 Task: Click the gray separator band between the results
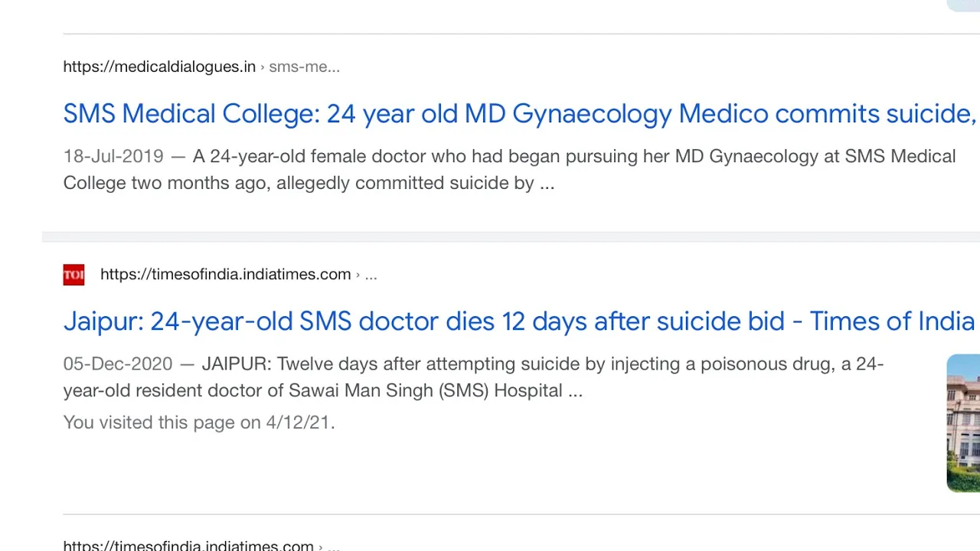pyautogui.click(x=511, y=236)
